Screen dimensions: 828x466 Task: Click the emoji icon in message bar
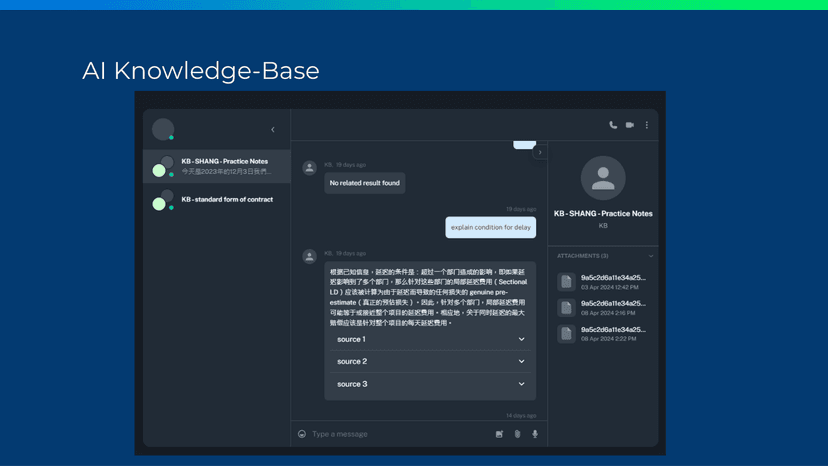302,434
